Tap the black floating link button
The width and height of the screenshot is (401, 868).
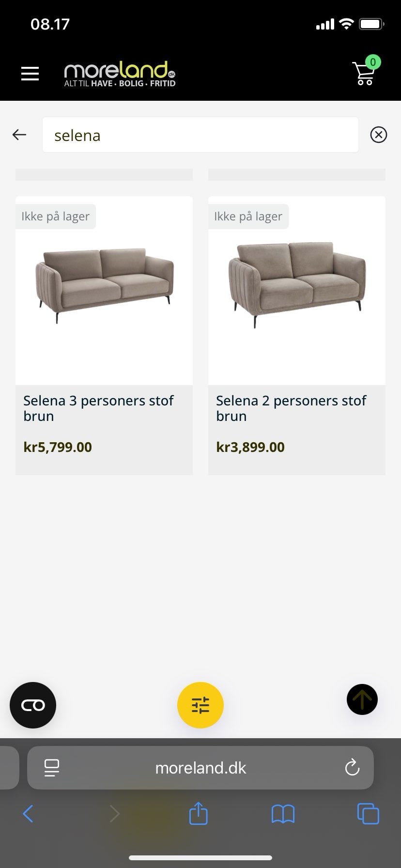[x=33, y=705]
